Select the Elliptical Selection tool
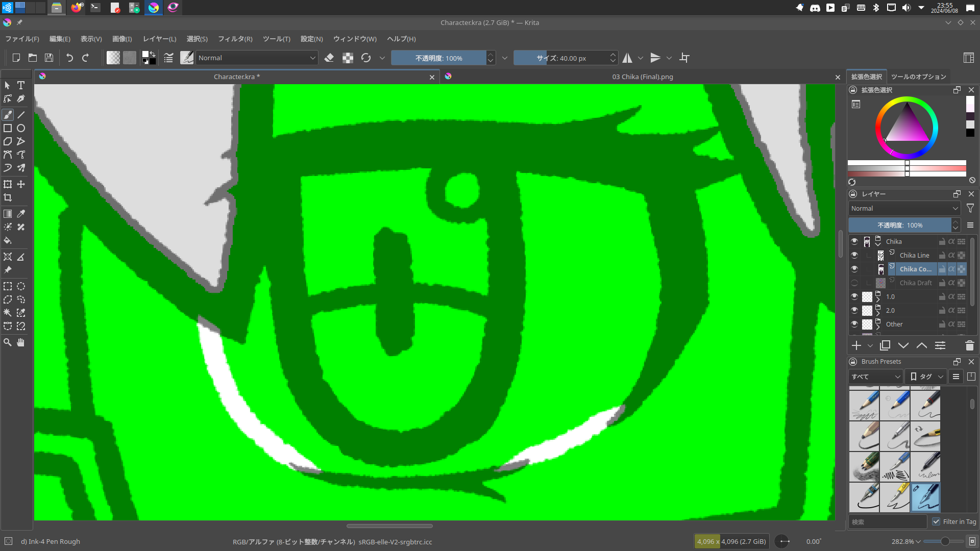The width and height of the screenshot is (980, 551). click(x=21, y=286)
